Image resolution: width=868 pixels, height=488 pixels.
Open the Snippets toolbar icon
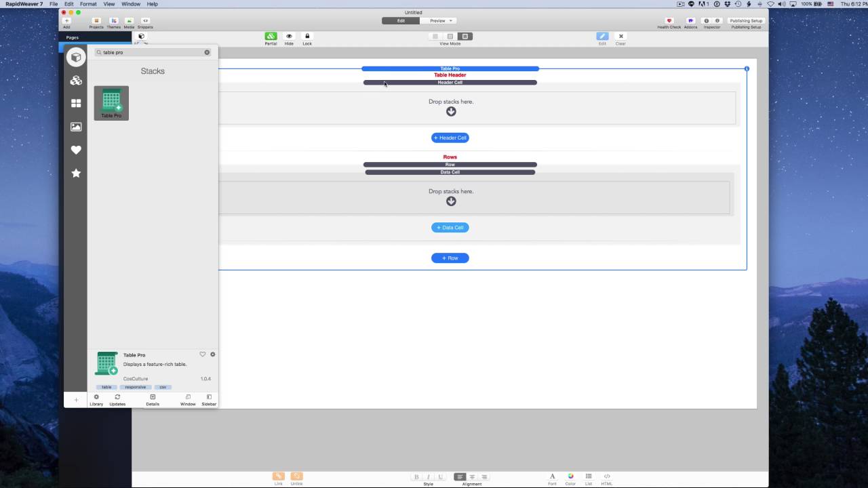145,21
